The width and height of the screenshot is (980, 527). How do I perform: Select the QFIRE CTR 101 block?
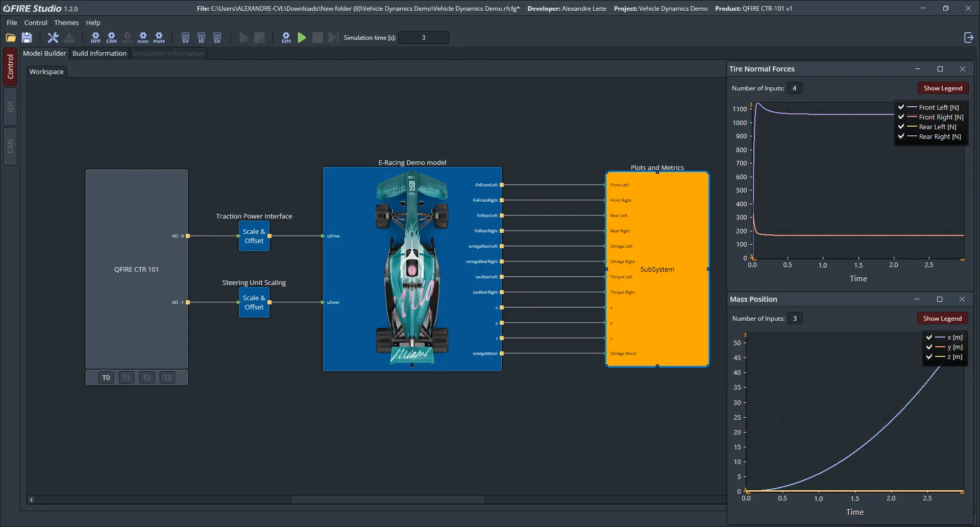(x=137, y=269)
